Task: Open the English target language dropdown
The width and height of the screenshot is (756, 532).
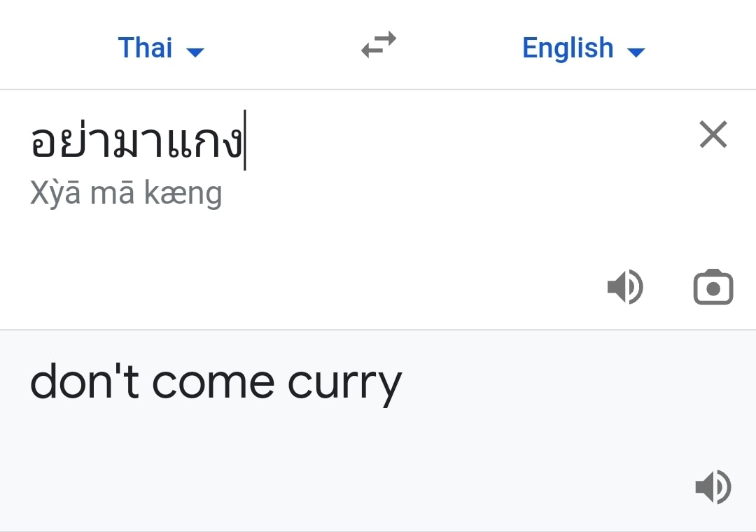Action: [584, 48]
